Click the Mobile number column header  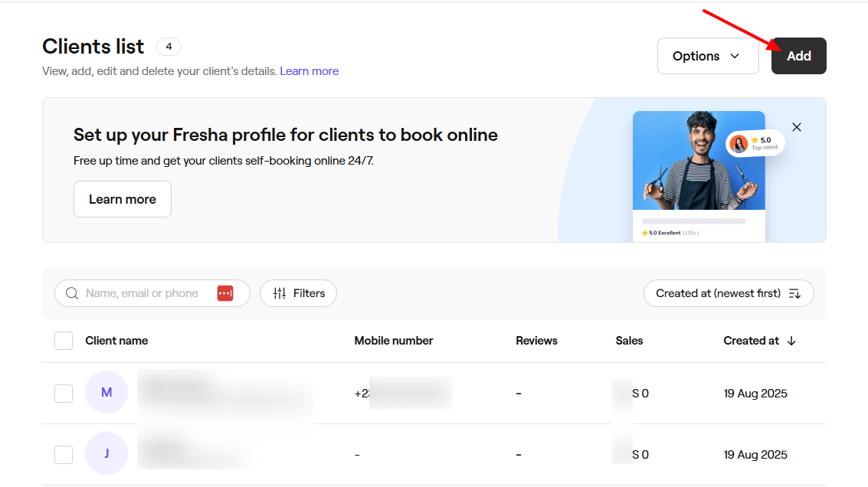393,341
